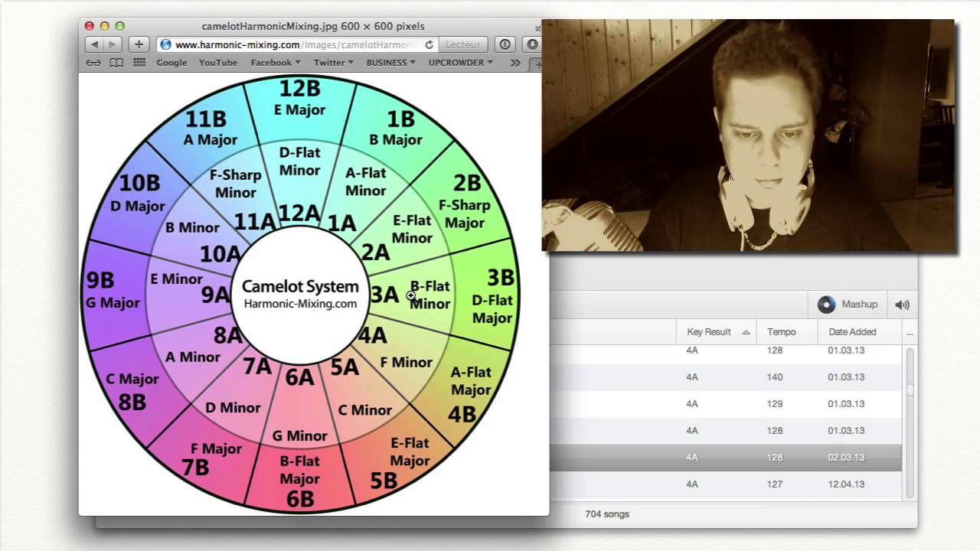The width and height of the screenshot is (980, 551).
Task: Click the Mashup disc icon
Action: [826, 305]
